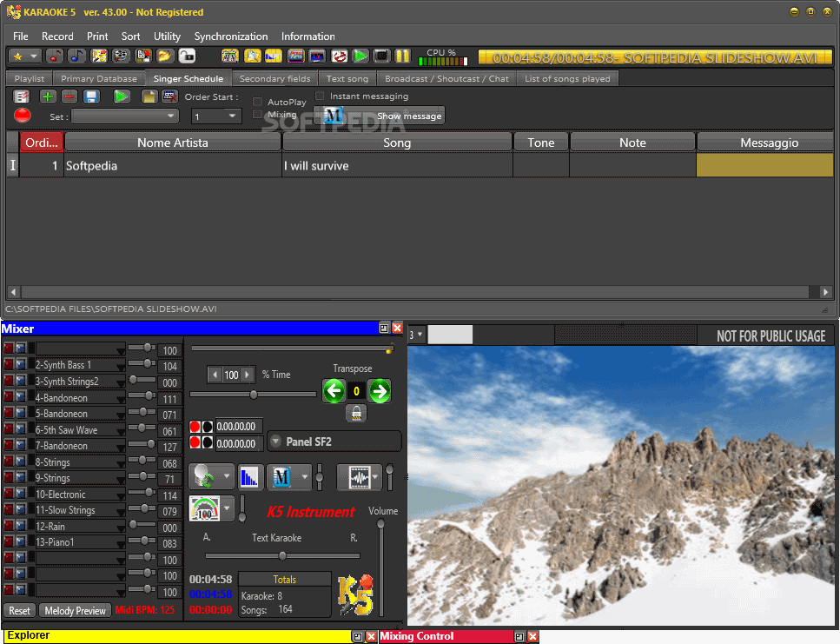Expand the Panel SF2 section

pyautogui.click(x=276, y=442)
